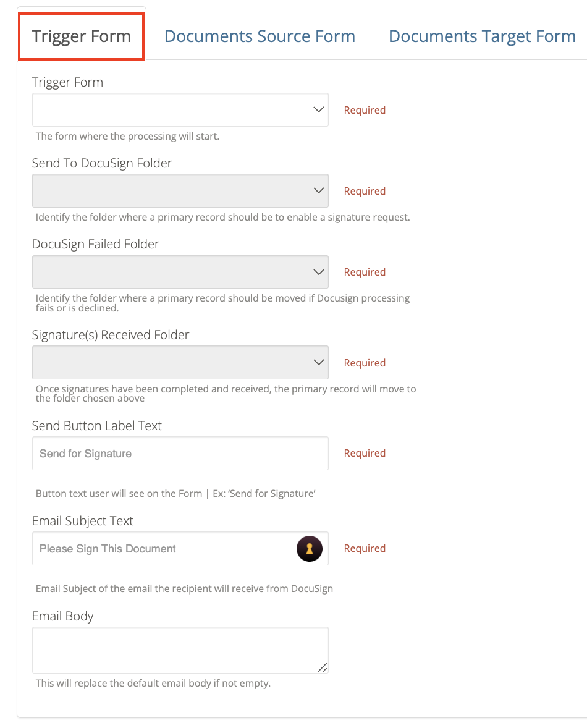Open the Signature(s) Received Folder dropdown
Image resolution: width=587 pixels, height=728 pixels.
pyautogui.click(x=179, y=362)
